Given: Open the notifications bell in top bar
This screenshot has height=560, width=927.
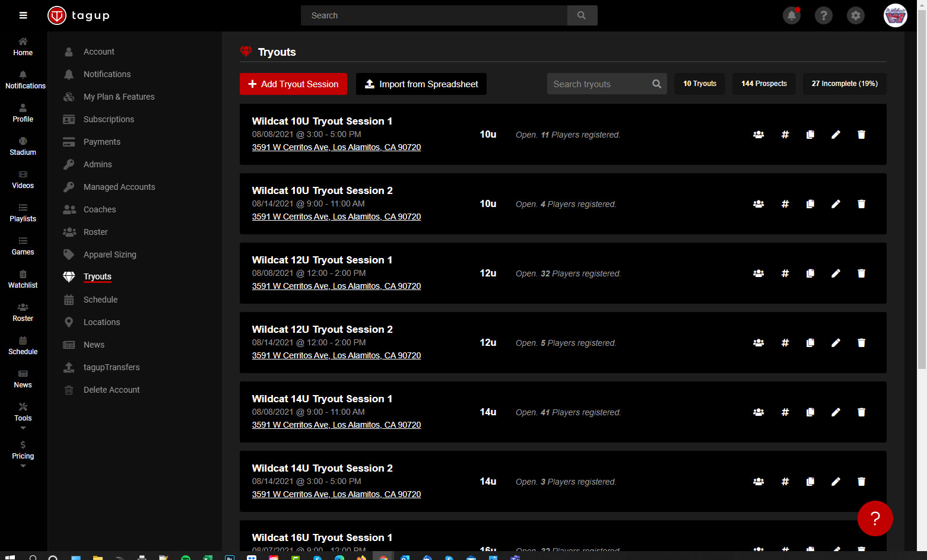Looking at the screenshot, I should pyautogui.click(x=791, y=15).
